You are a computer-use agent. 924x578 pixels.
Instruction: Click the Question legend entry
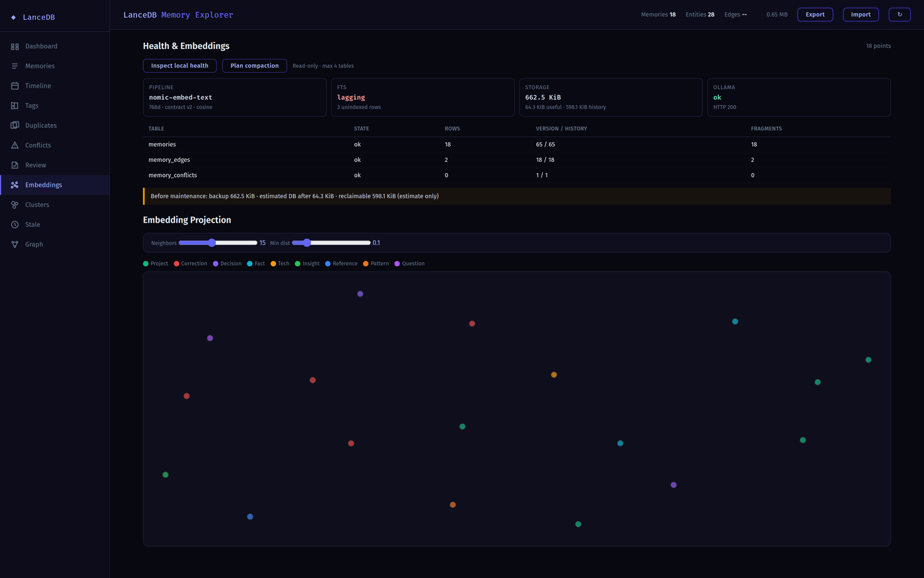click(x=409, y=264)
